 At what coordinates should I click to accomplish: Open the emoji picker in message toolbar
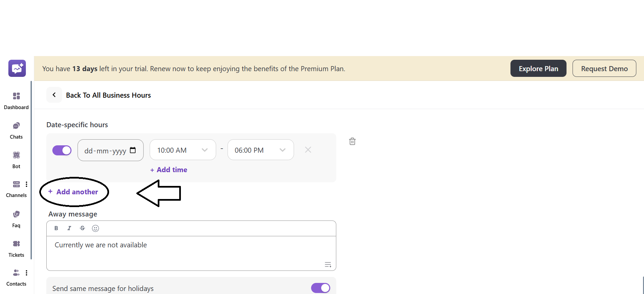tap(95, 229)
